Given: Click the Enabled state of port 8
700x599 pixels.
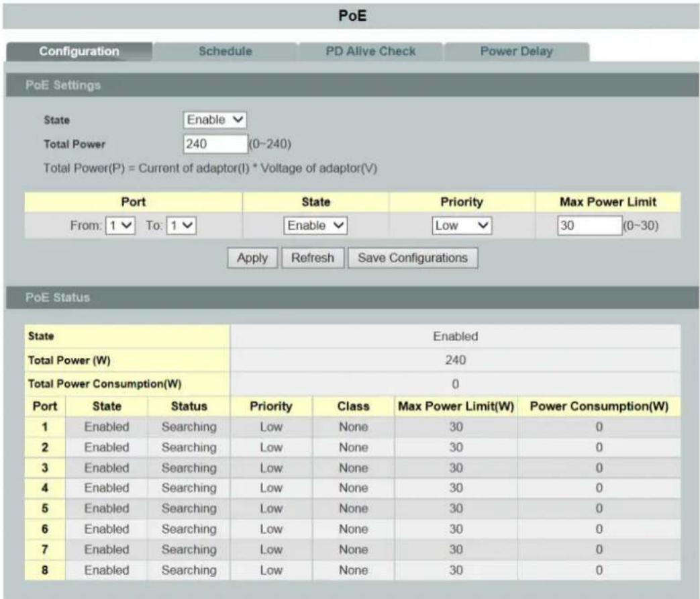Looking at the screenshot, I should [107, 570].
